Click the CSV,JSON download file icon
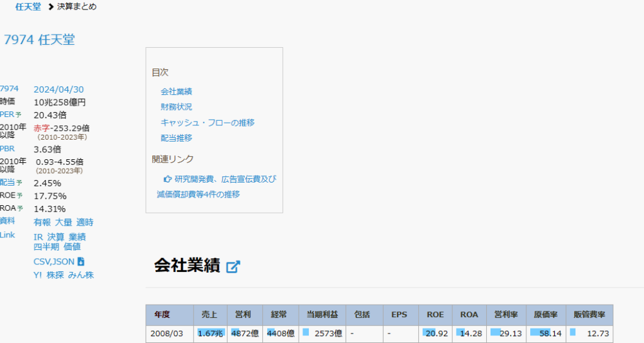644x343 pixels. [x=81, y=261]
